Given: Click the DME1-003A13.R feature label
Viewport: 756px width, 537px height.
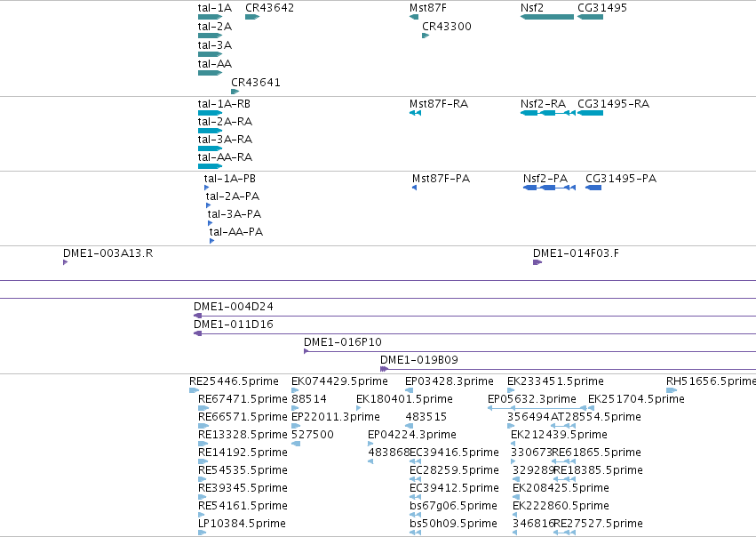Looking at the screenshot, I should (108, 253).
